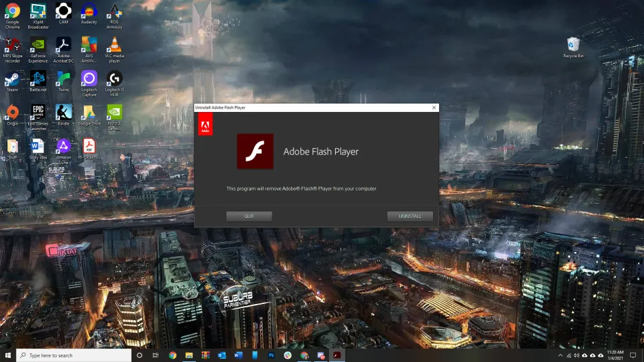This screenshot has height=362, width=644.
Task: Open the Wi-Fi network tray icon
Action: point(569,355)
